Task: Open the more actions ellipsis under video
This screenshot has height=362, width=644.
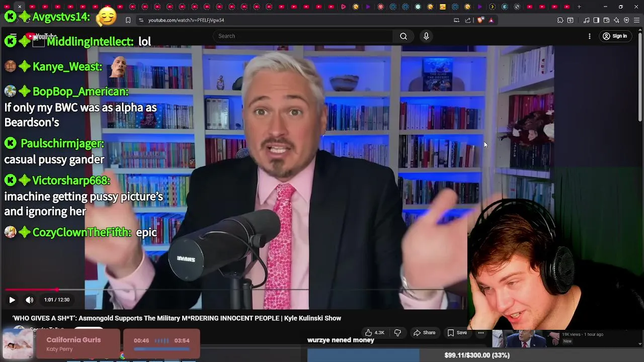Action: [x=481, y=332]
